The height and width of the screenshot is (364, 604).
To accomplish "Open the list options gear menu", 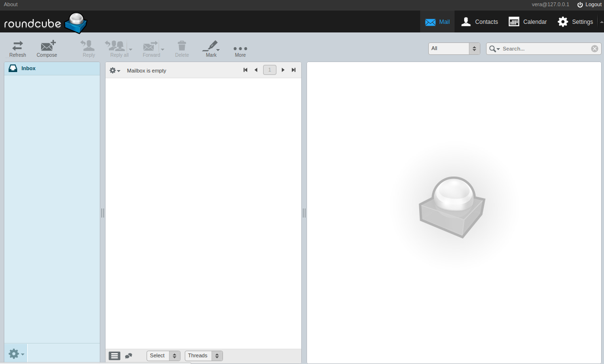I will click(x=115, y=70).
